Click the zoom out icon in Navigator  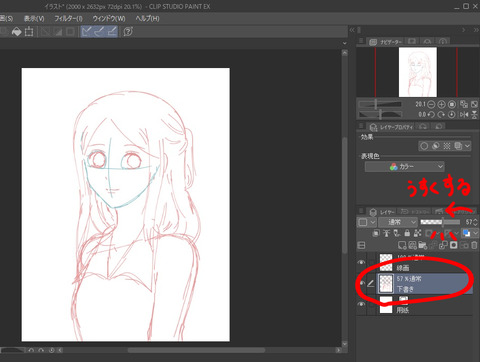(x=431, y=104)
